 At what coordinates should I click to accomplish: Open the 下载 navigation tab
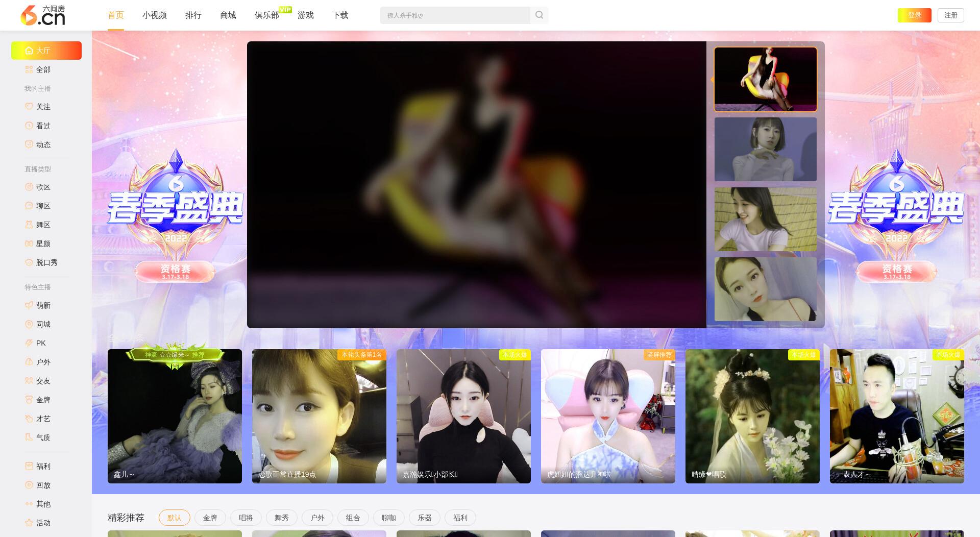click(x=340, y=15)
